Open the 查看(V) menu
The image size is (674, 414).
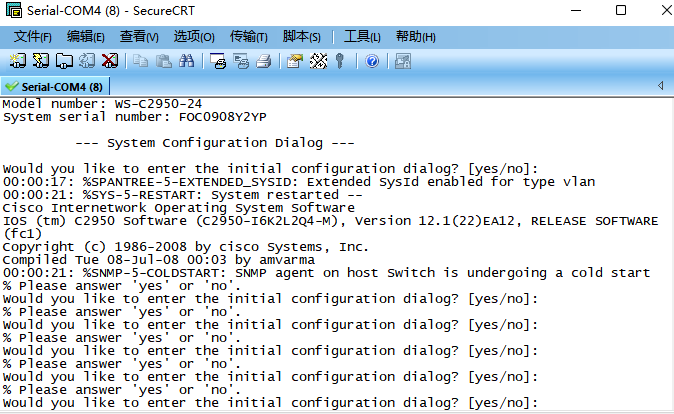(x=139, y=37)
